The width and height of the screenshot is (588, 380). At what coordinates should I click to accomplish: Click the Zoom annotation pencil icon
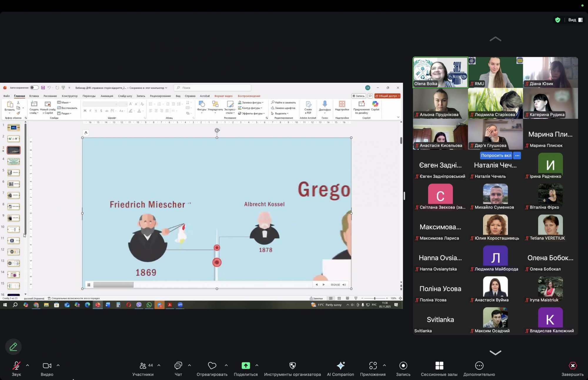[13, 347]
